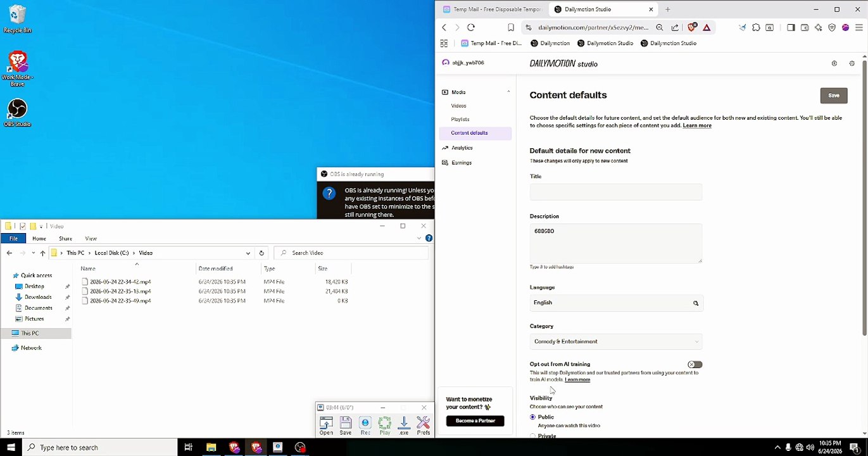Open a new browser tab
Screen dimensions: 868x456
667,9
